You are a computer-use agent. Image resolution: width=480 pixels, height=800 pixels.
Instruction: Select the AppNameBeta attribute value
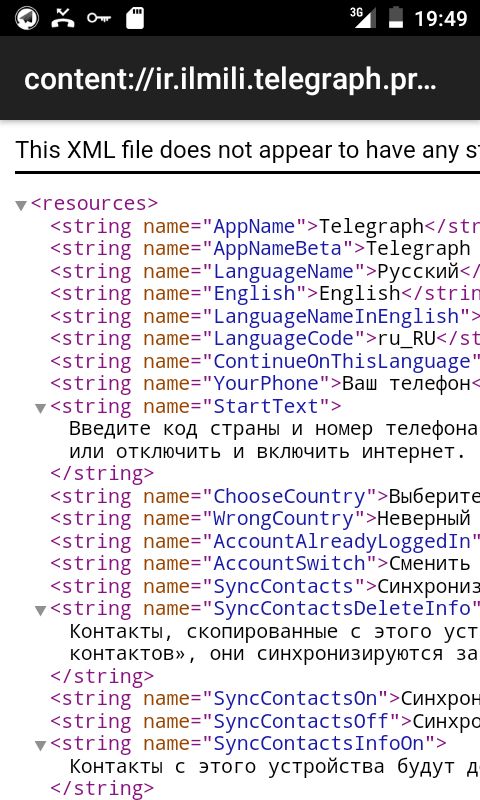click(x=278, y=248)
